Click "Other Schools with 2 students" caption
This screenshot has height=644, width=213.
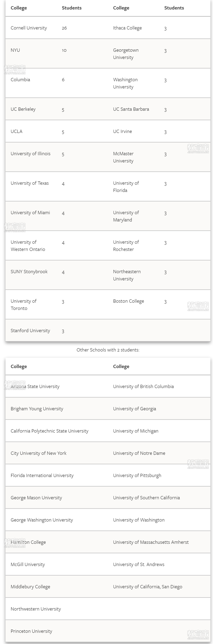pyautogui.click(x=108, y=350)
